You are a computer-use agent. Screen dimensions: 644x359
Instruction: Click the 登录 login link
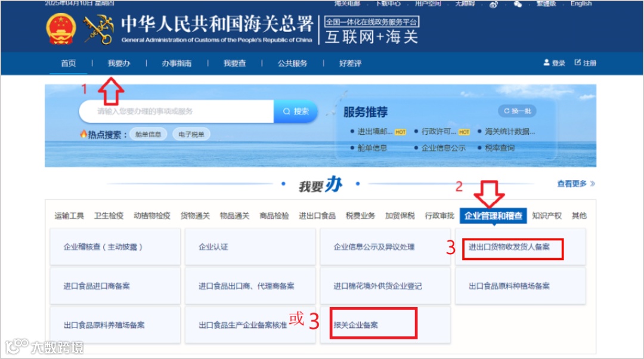[558, 63]
